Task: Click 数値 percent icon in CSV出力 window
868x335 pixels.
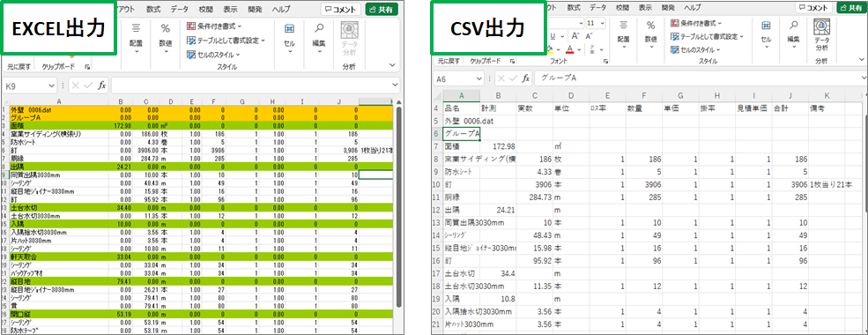Action: (x=651, y=26)
